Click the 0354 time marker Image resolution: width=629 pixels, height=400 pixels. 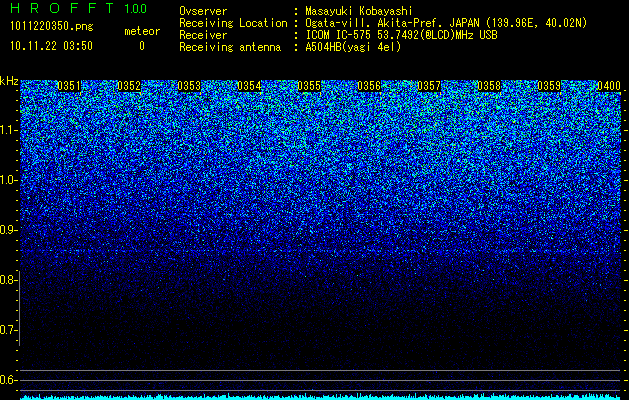coord(249,86)
